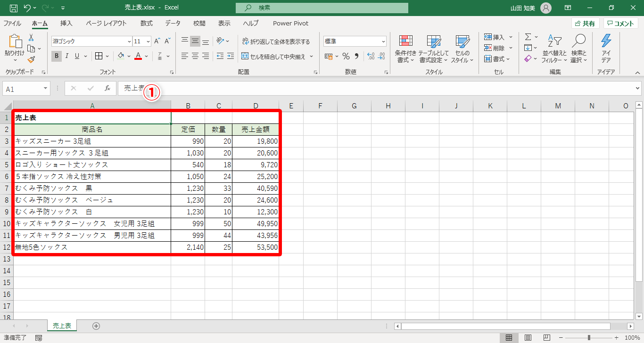This screenshot has width=644, height=343.
Task: Toggle Underline formatting
Action: 77,56
